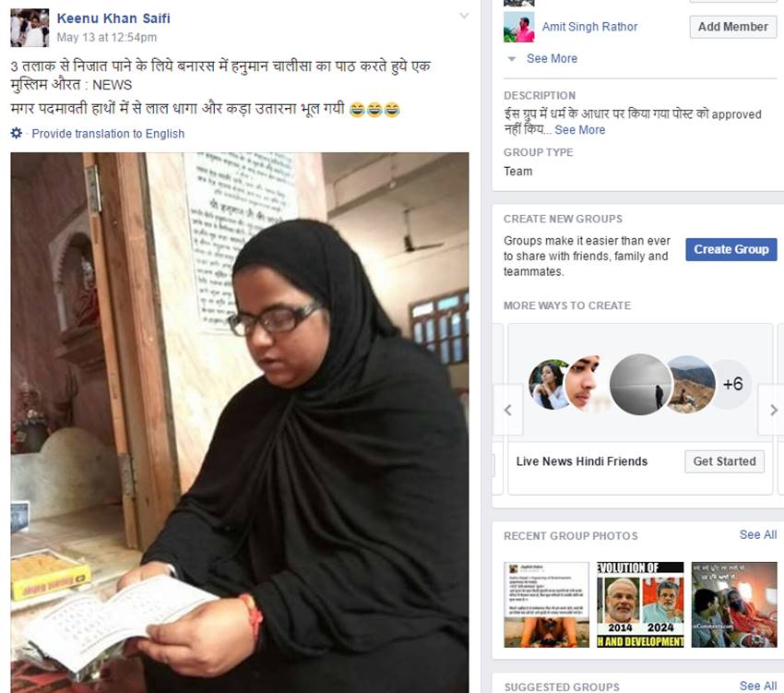Click the Add Member button

[733, 27]
